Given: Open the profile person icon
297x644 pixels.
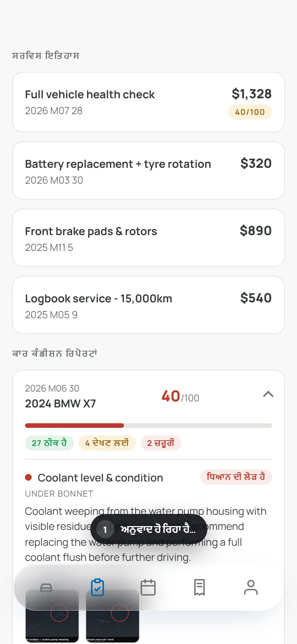Looking at the screenshot, I should pos(251,587).
